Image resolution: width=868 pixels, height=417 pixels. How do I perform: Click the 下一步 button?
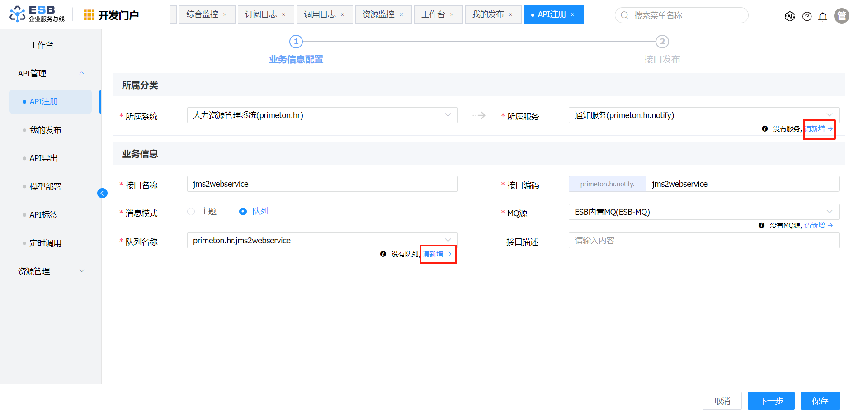(x=771, y=401)
